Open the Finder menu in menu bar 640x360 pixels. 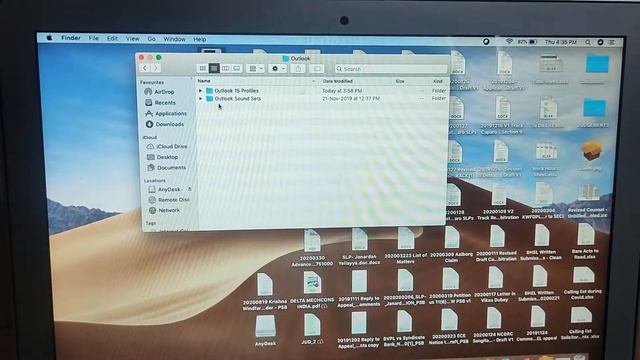tap(71, 38)
